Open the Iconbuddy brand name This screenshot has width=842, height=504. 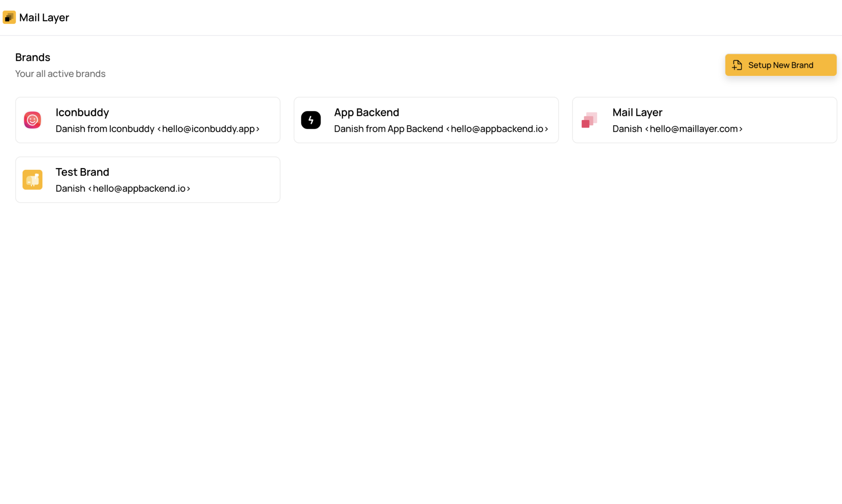[x=82, y=112]
